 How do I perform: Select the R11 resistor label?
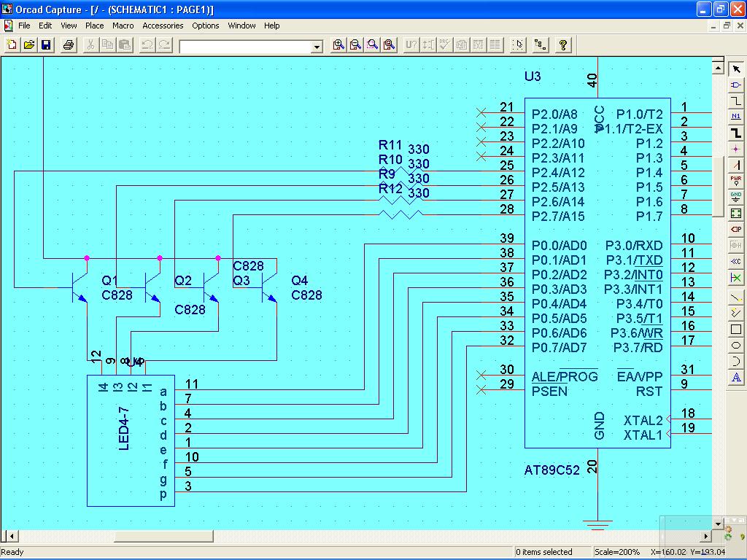390,145
